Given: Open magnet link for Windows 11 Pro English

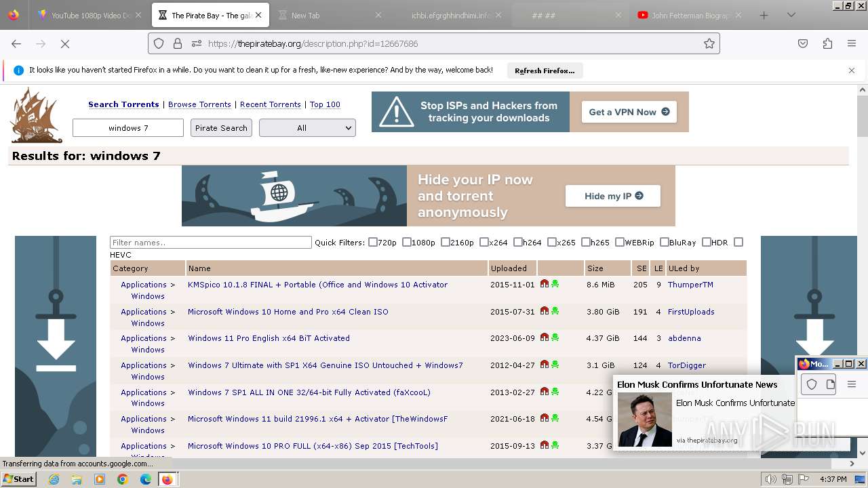Looking at the screenshot, I should [x=545, y=338].
